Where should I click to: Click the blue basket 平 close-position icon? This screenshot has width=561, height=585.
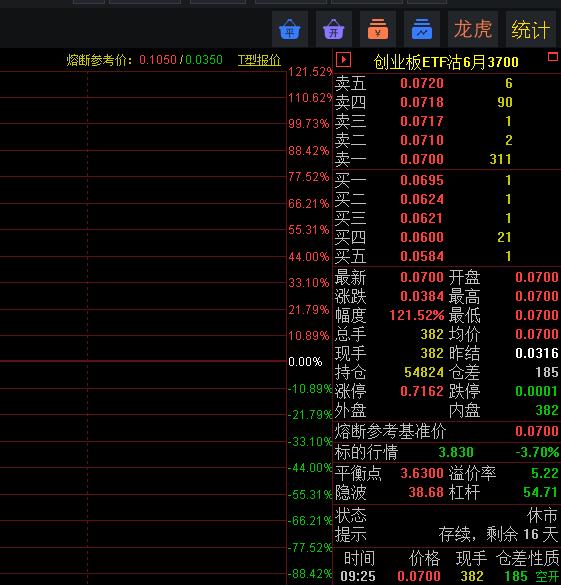coord(290,29)
